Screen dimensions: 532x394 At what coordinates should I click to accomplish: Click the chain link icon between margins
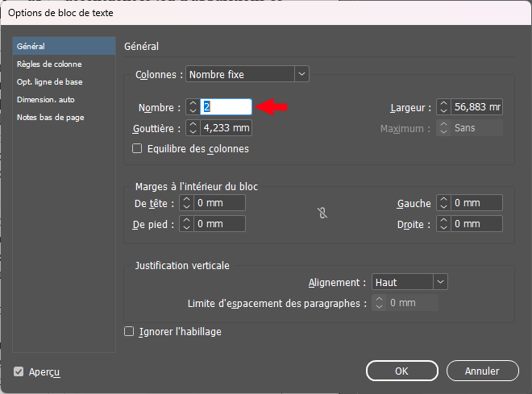pos(322,214)
